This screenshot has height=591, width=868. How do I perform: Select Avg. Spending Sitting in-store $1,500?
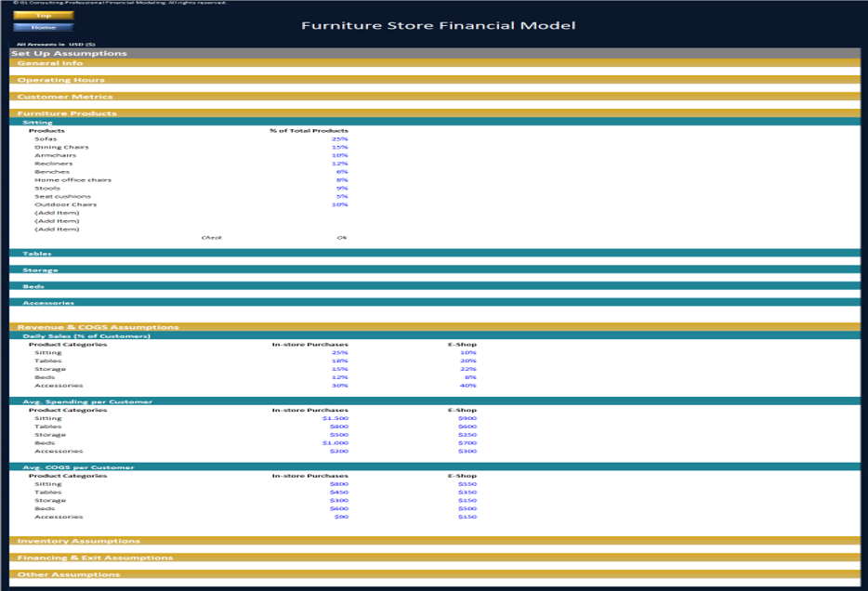(335, 418)
